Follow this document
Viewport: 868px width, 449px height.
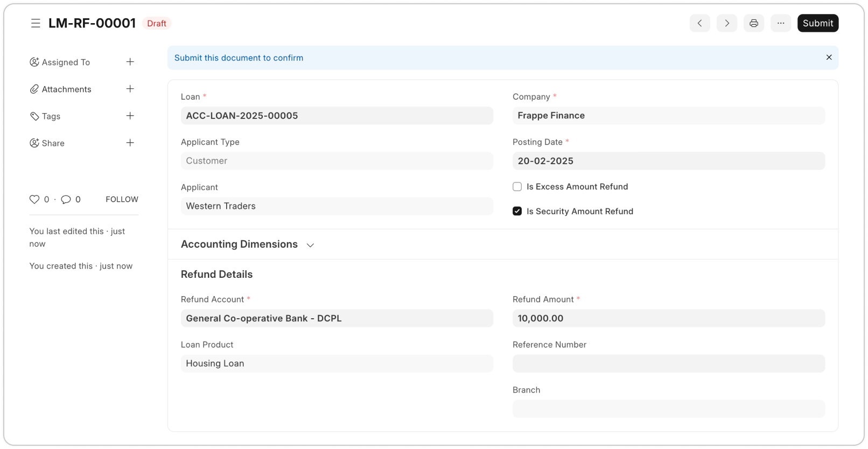coord(122,199)
